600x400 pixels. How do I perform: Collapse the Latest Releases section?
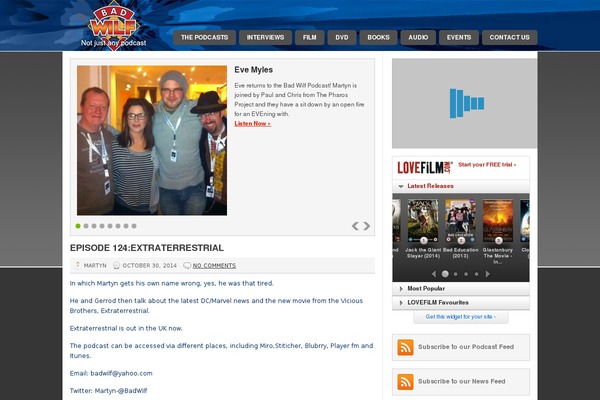pos(461,186)
